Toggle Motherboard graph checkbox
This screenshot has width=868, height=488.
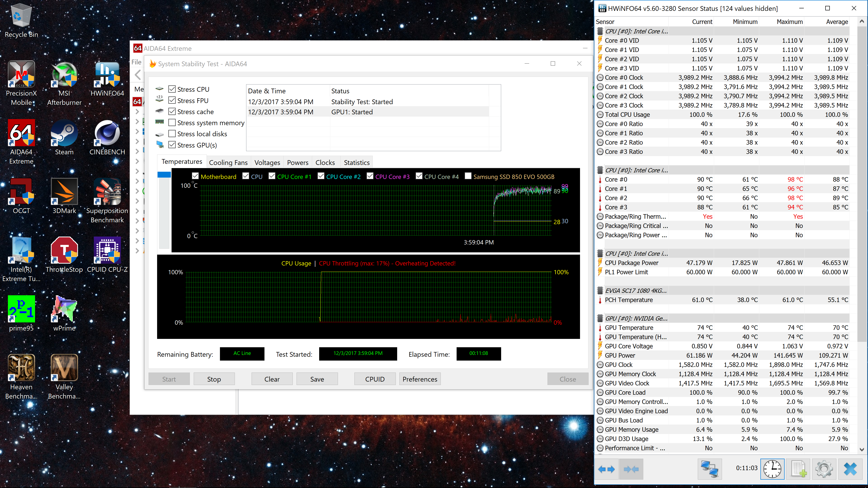[x=195, y=176]
